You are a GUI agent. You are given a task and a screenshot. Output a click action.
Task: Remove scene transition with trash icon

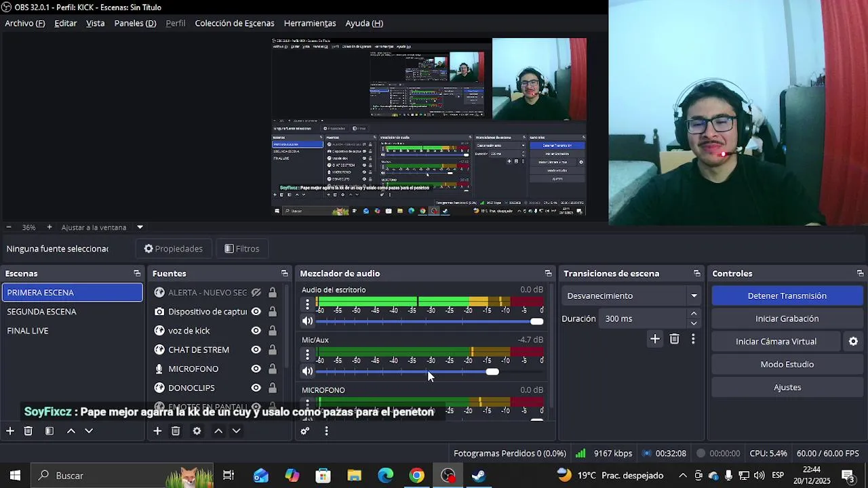pyautogui.click(x=674, y=339)
